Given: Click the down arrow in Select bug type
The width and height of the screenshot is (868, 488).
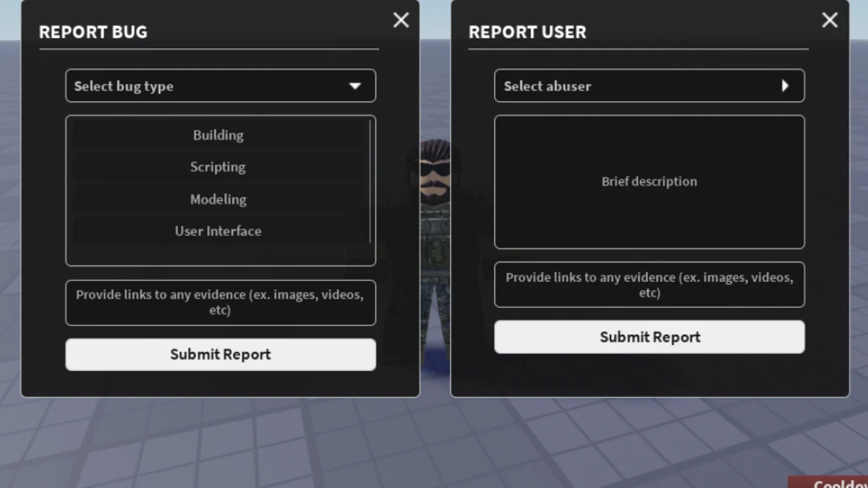Looking at the screenshot, I should click(x=355, y=86).
